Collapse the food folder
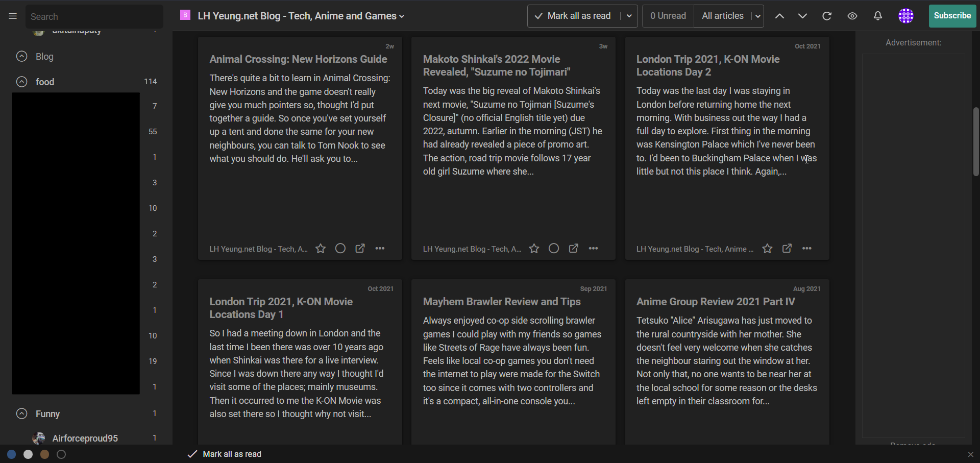Image resolution: width=980 pixels, height=463 pixels. point(21,82)
